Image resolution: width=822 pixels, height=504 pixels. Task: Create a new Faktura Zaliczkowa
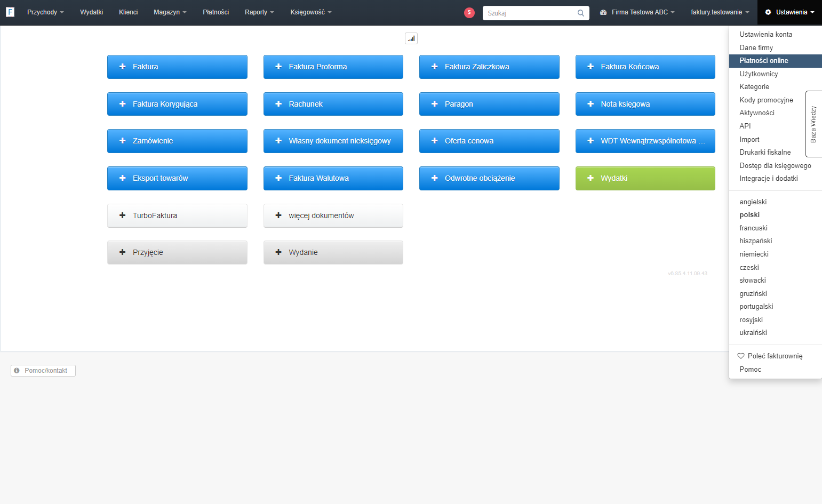(x=489, y=67)
